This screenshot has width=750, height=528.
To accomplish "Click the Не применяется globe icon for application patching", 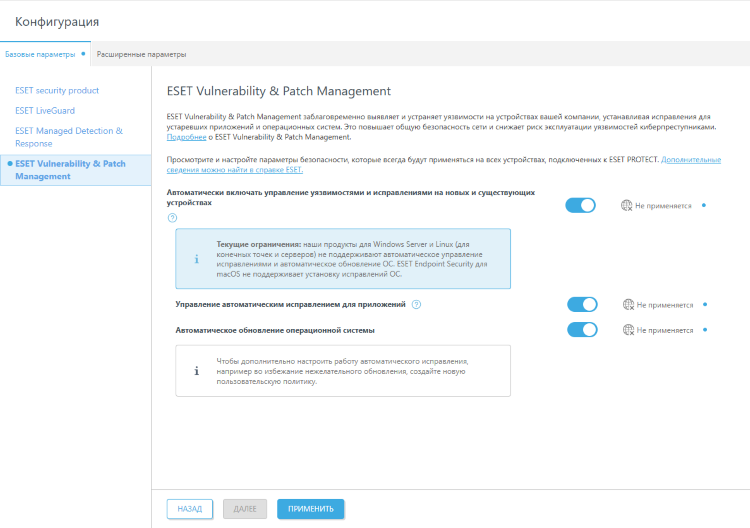I will (628, 305).
